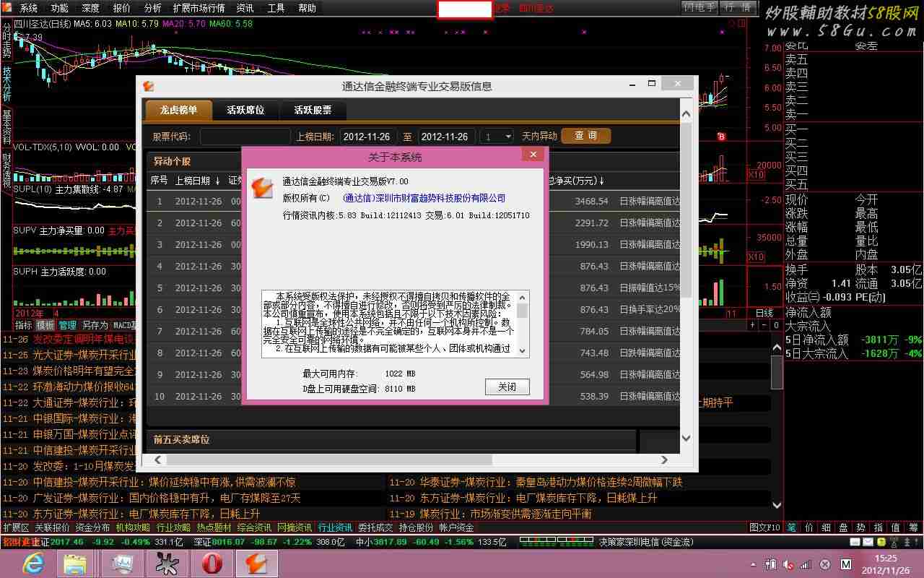
Task: Open the 系统 menu
Action: [x=29, y=8]
